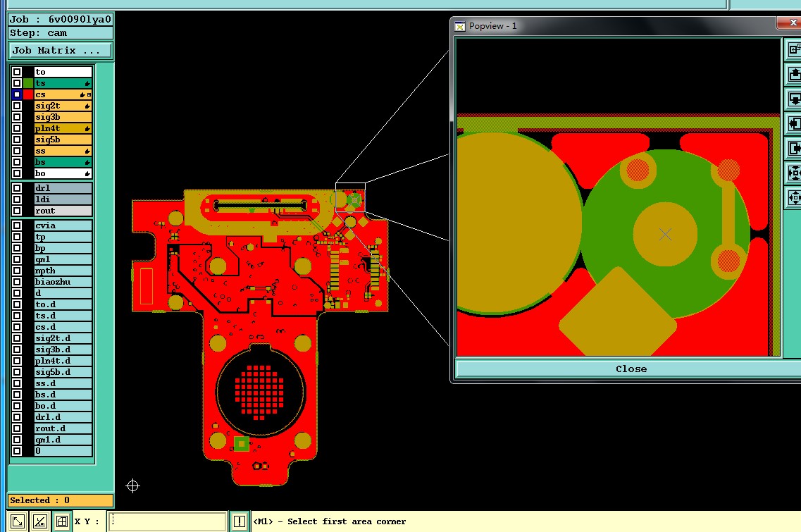
Task: Select the cs.d layer name
Action: click(x=63, y=326)
